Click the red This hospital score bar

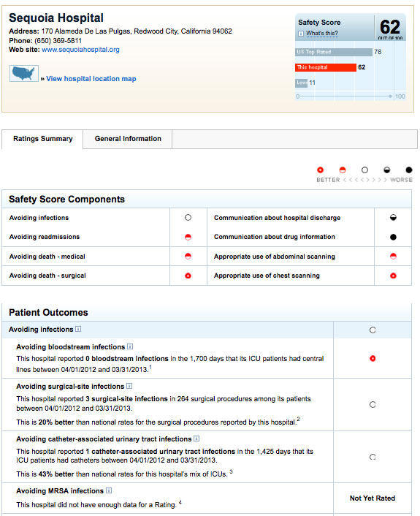click(x=326, y=67)
